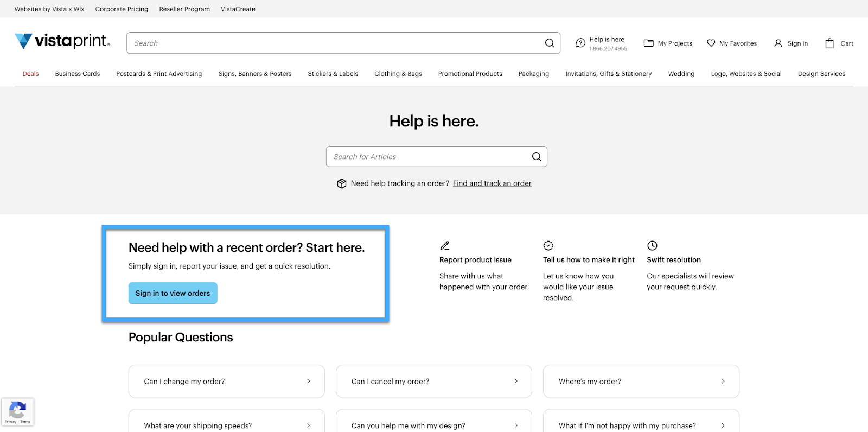Expand the 'Can I change my order?' chevron

[309, 382]
